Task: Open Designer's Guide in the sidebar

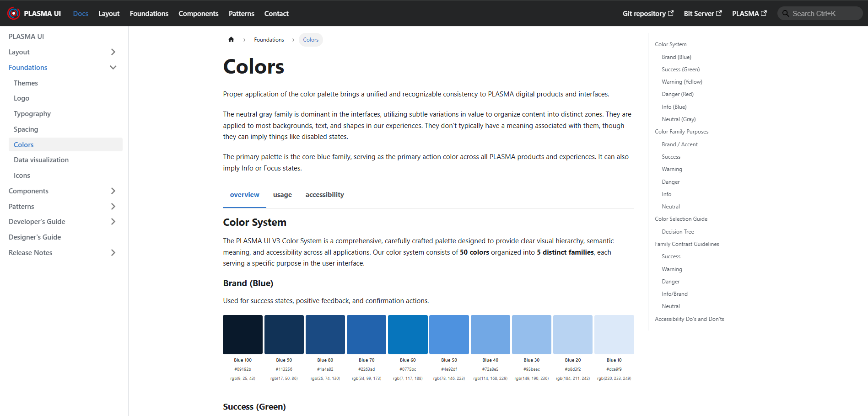Action: [x=35, y=237]
